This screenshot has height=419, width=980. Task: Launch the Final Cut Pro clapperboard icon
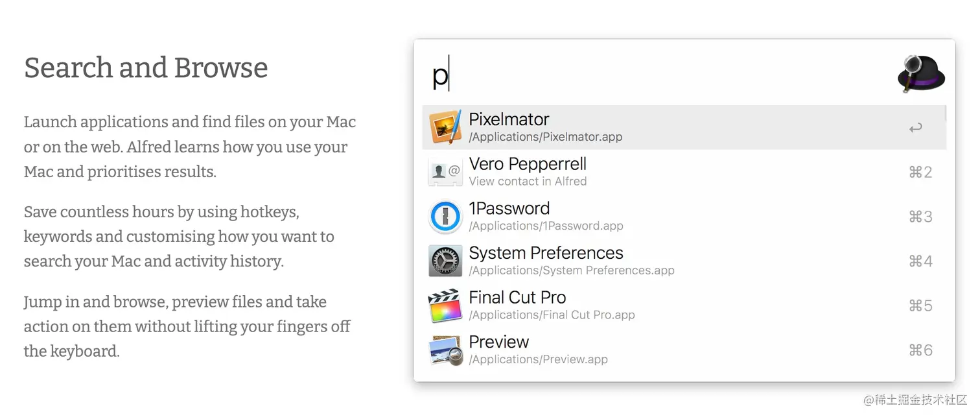coord(445,305)
